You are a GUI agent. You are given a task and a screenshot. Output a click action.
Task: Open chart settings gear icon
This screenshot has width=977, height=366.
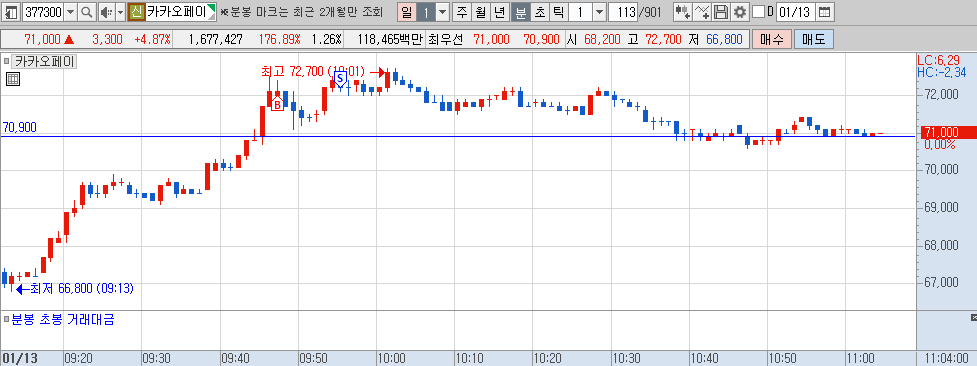[x=740, y=12]
